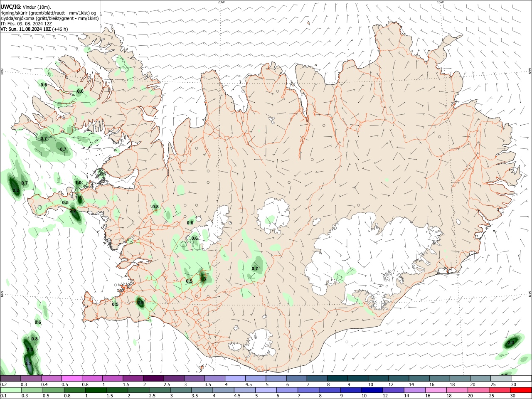Click the 'Vindur (10m),' header label
532x399 pixels.
pos(37,7)
